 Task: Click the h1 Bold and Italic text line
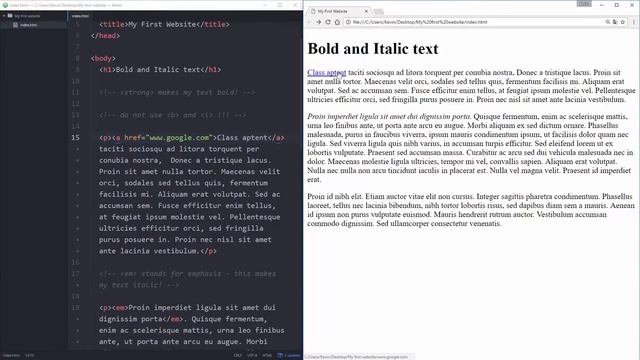click(x=160, y=70)
